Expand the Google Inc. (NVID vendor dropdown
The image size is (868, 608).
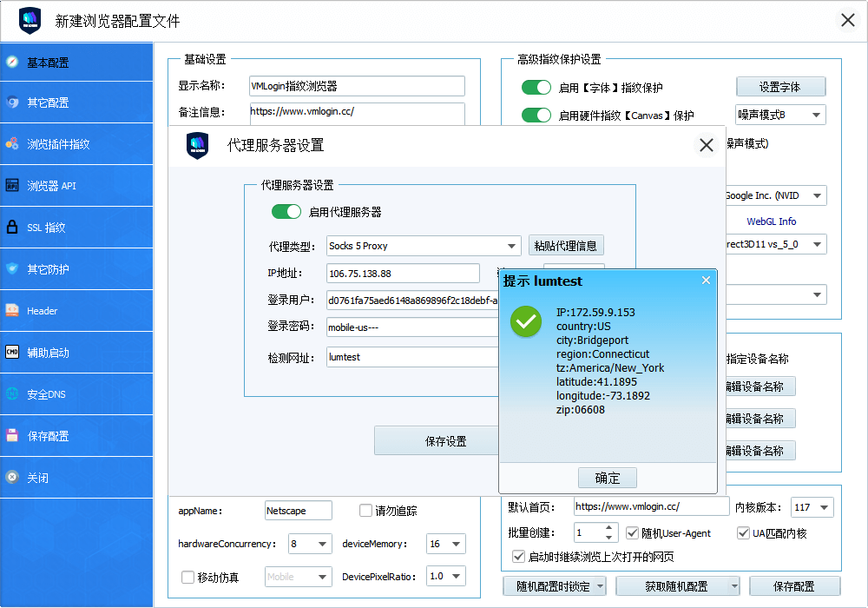776,195
